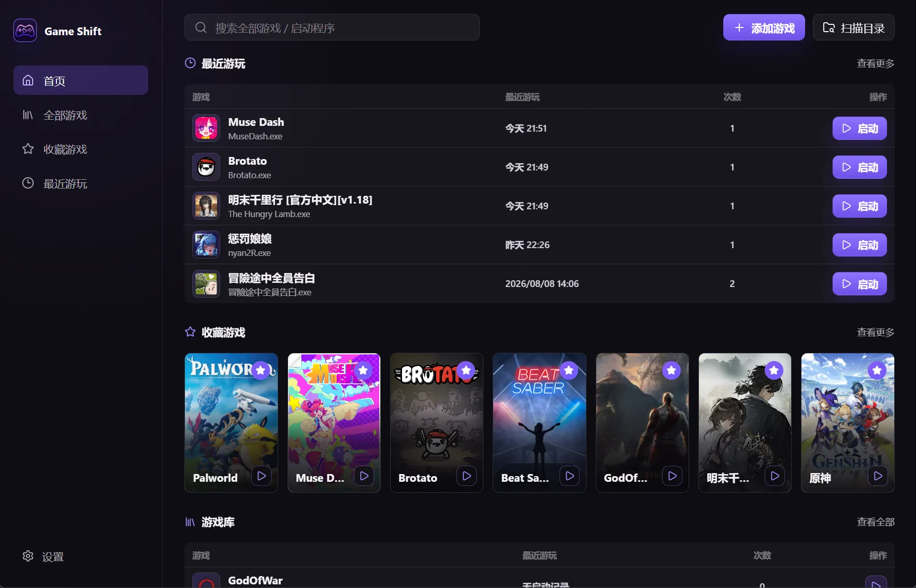This screenshot has width=916, height=588.
Task: Open the Muse Dash app icon
Action: click(x=206, y=128)
